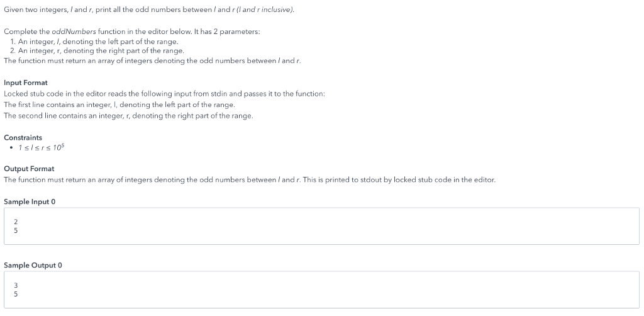Click list item 2 describing integer r

click(x=97, y=50)
